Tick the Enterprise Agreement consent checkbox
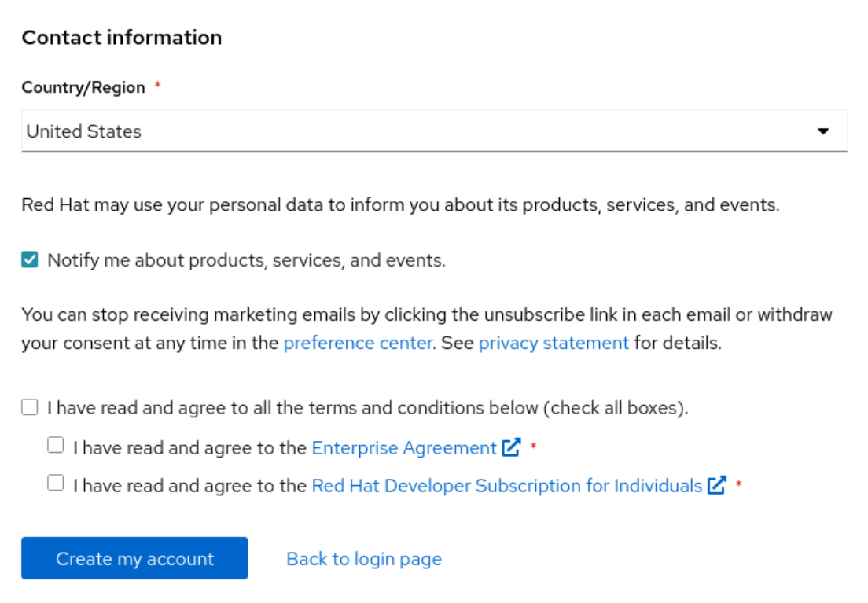Viewport: 868px width, 603px height. (56, 446)
